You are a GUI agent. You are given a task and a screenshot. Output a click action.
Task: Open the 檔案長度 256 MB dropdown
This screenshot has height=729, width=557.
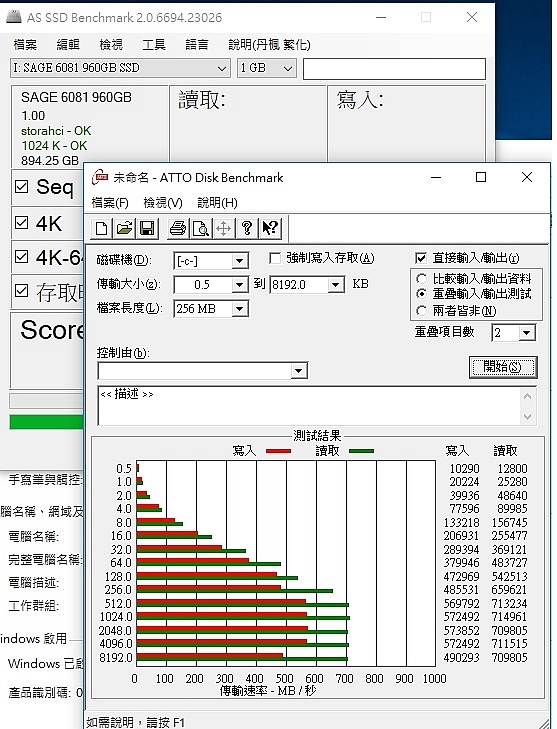[239, 309]
